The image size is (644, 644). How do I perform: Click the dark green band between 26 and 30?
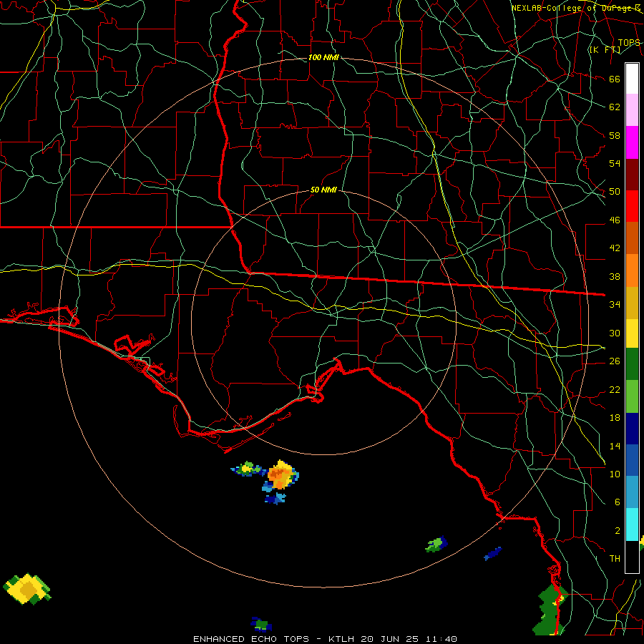click(x=632, y=364)
